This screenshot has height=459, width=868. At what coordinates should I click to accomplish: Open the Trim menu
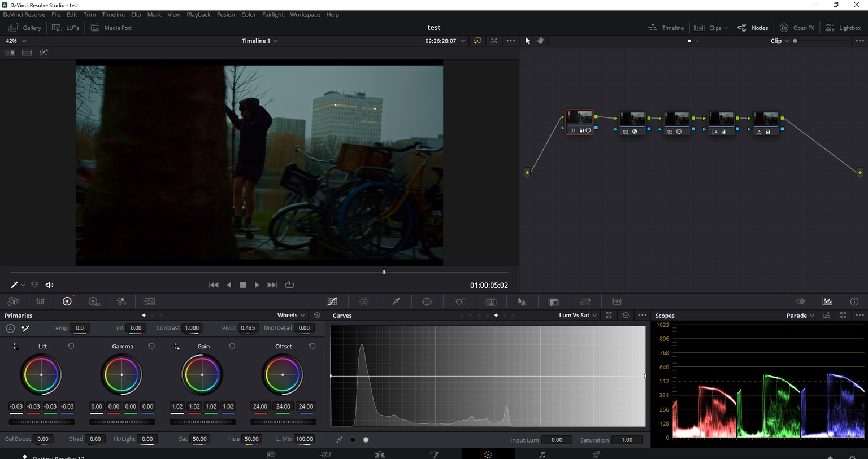(89, 15)
